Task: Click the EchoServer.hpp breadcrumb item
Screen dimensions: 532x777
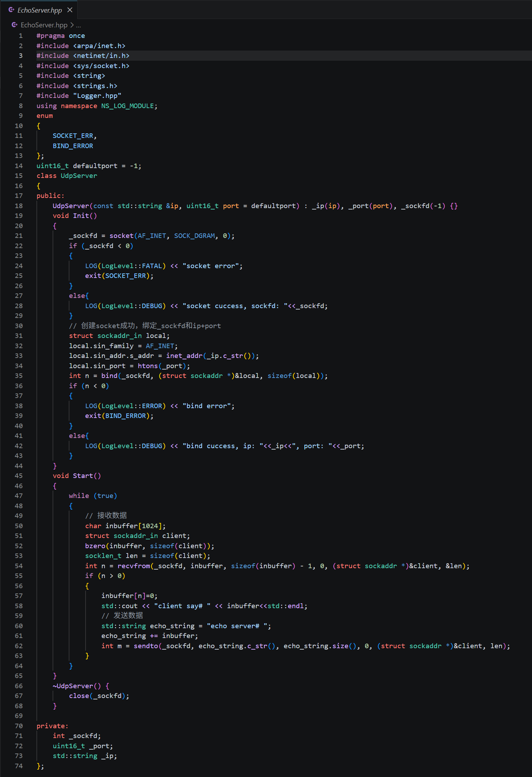Action: [44, 25]
